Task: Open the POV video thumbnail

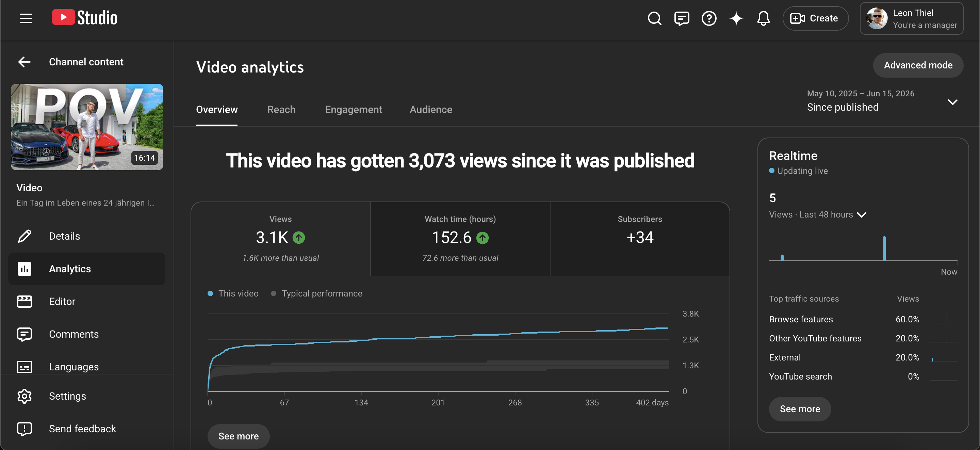Action: click(87, 127)
